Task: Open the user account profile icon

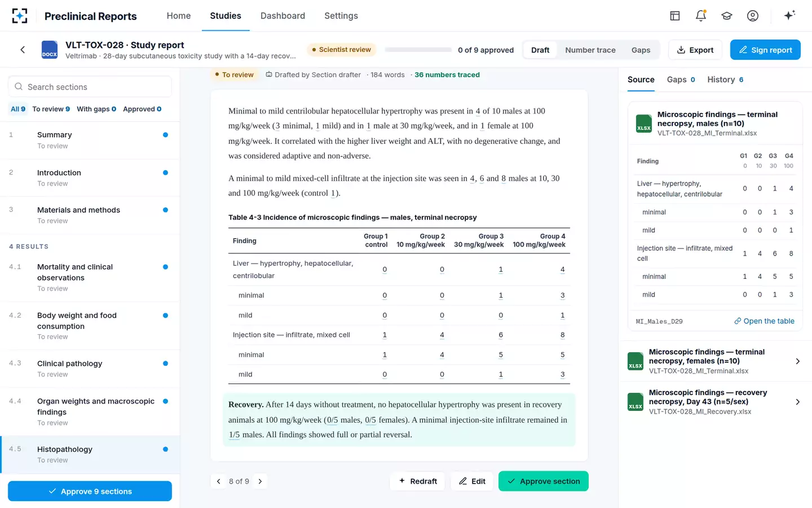Action: tap(753, 16)
